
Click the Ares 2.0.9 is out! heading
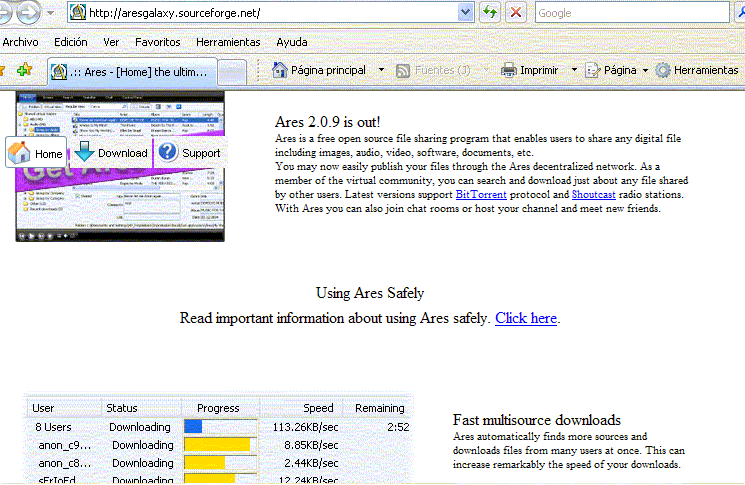pos(327,122)
